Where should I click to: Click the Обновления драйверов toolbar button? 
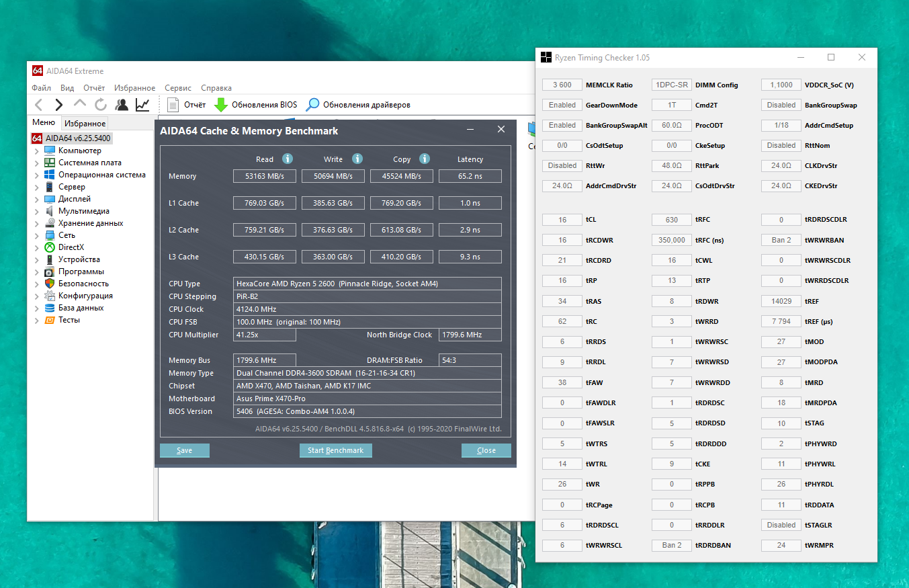[358, 105]
